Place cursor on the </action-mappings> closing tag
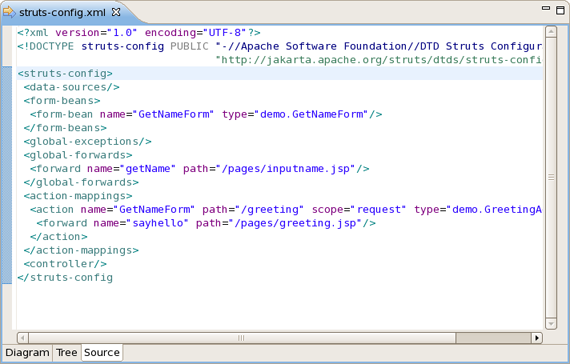This screenshot has width=570, height=364. [x=81, y=250]
